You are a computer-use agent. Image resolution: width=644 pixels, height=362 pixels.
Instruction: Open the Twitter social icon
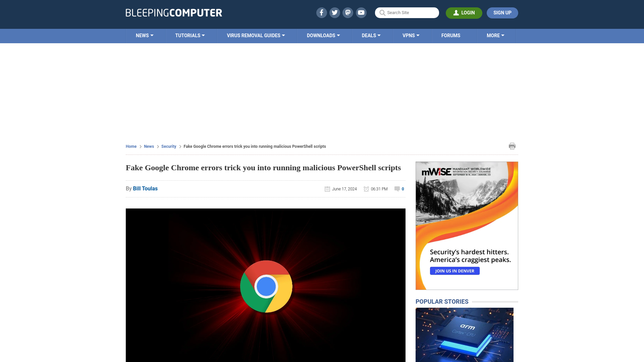[x=335, y=12]
